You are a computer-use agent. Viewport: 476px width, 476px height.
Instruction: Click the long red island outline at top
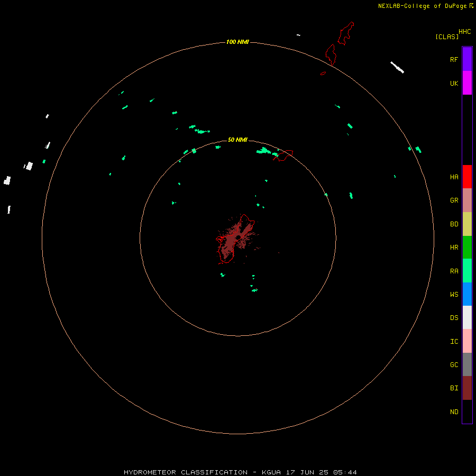(x=346, y=33)
